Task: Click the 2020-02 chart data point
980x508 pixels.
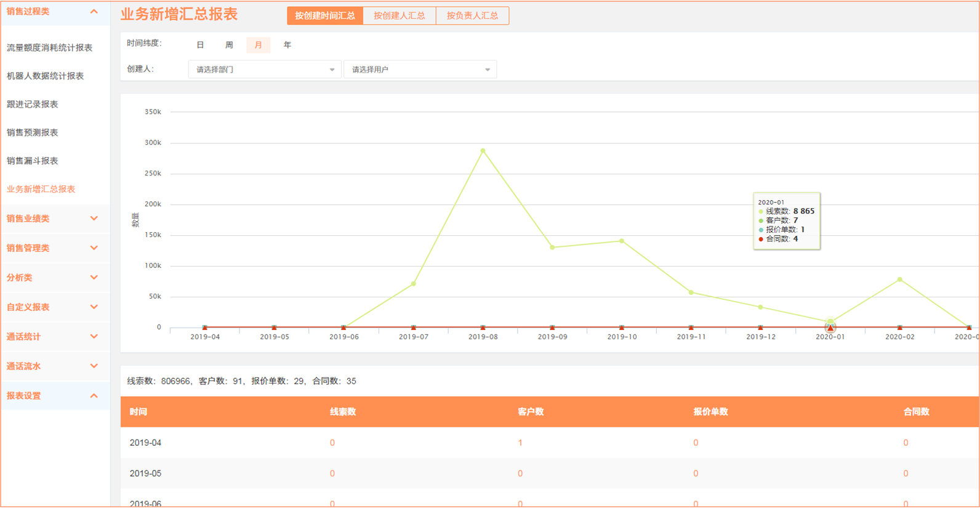Action: tap(899, 280)
